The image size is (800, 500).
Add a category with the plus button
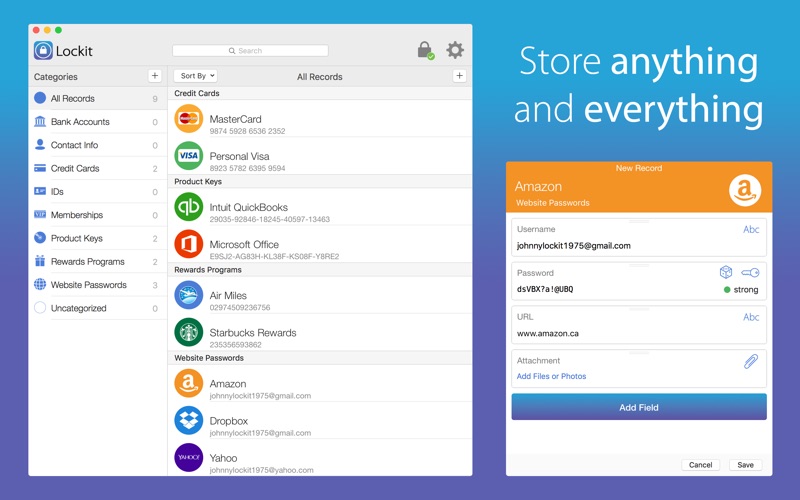[x=155, y=76]
